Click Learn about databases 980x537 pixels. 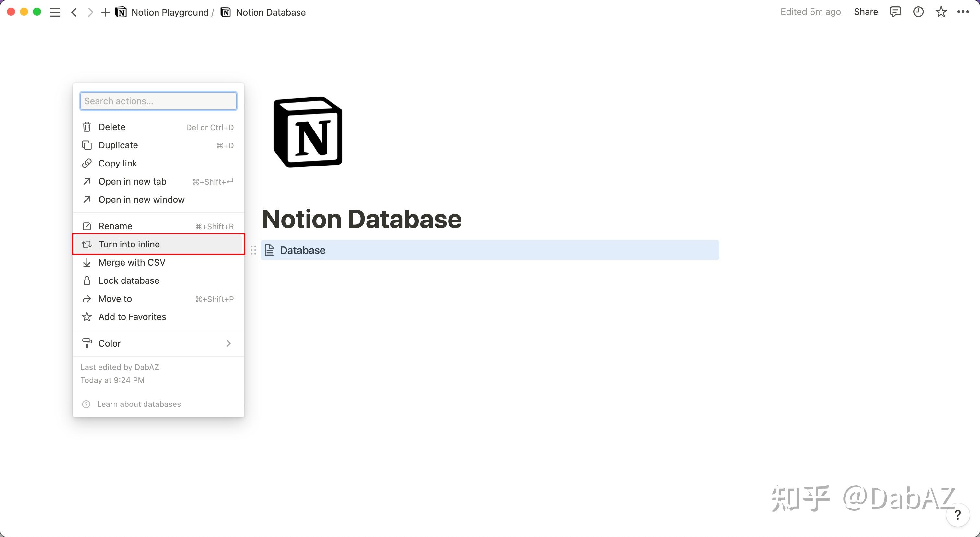[x=139, y=404]
